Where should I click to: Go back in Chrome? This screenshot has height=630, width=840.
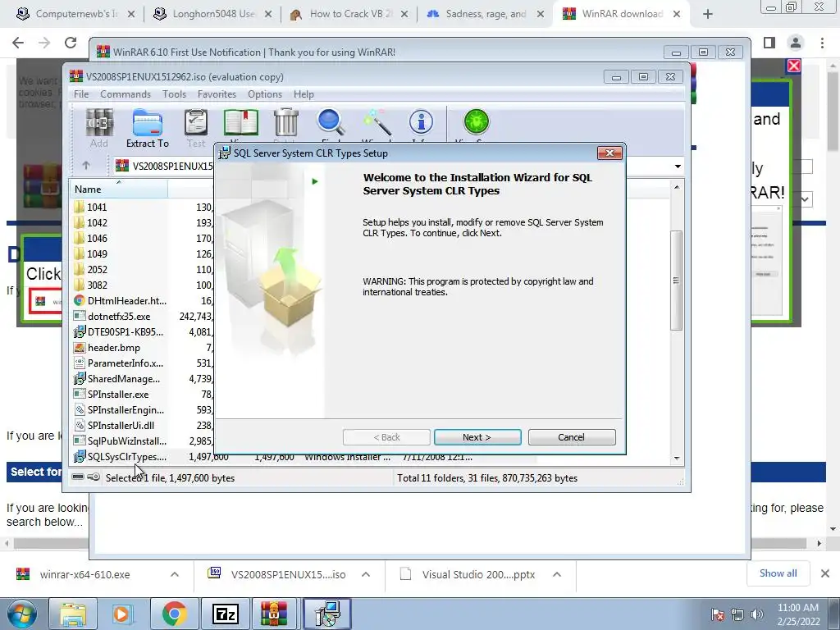pos(18,43)
